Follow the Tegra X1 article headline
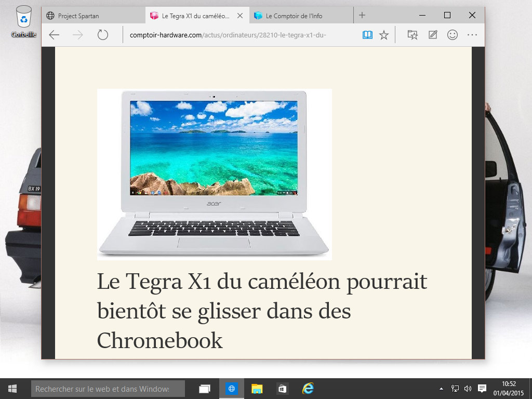The height and width of the screenshot is (399, 532). click(x=261, y=311)
